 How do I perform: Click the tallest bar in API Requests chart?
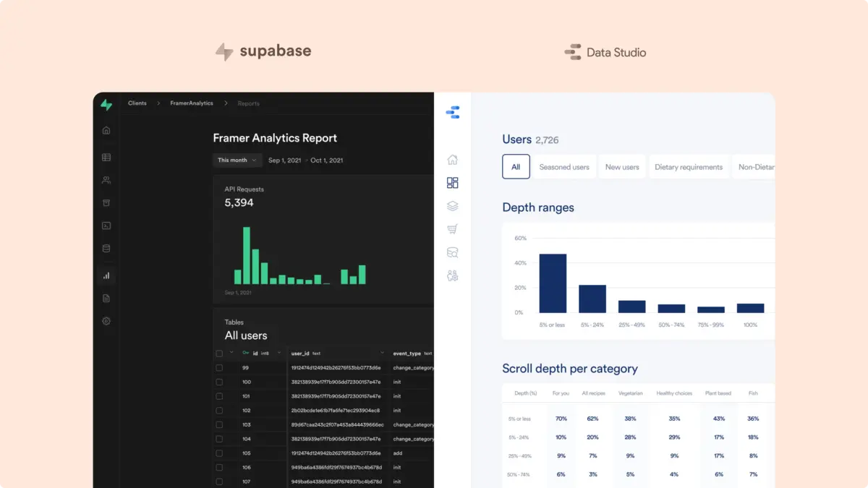(247, 256)
